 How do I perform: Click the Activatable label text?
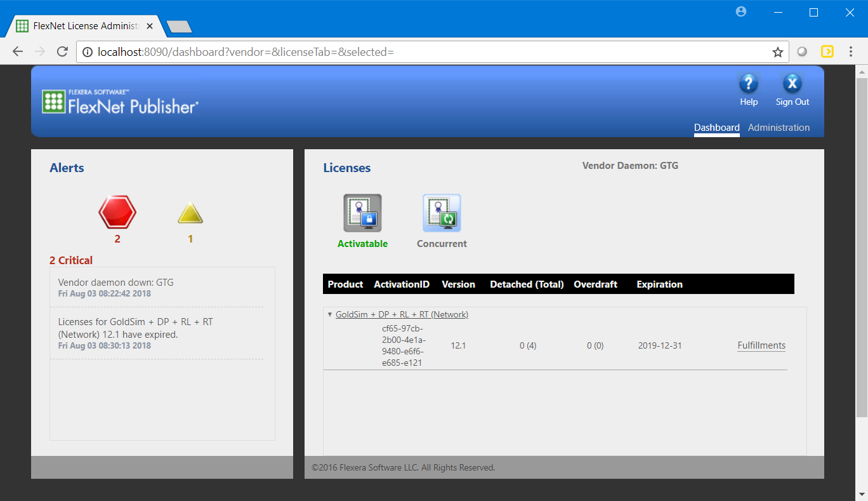pos(362,244)
